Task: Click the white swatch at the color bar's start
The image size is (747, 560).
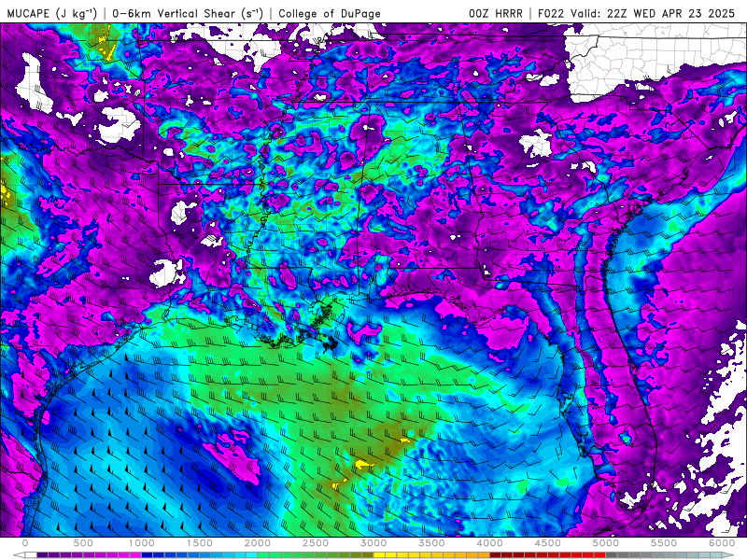Action: tap(31, 554)
